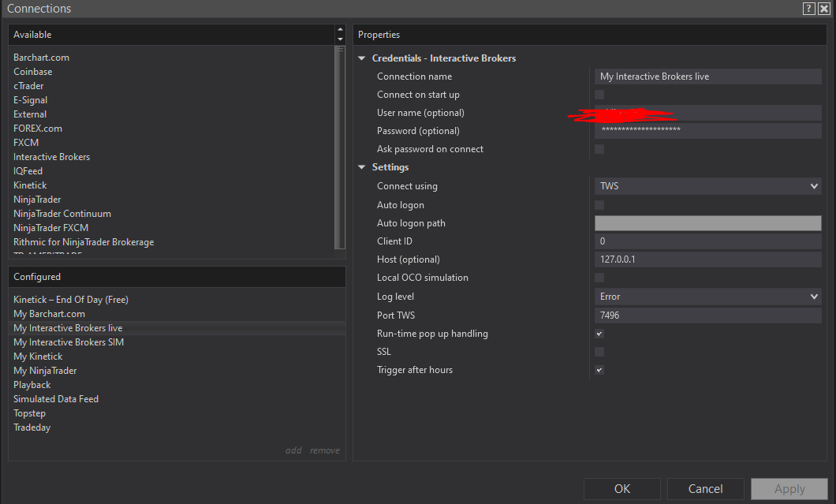The image size is (836, 504).
Task: Uncheck Run-time pop up handling
Action: [599, 334]
